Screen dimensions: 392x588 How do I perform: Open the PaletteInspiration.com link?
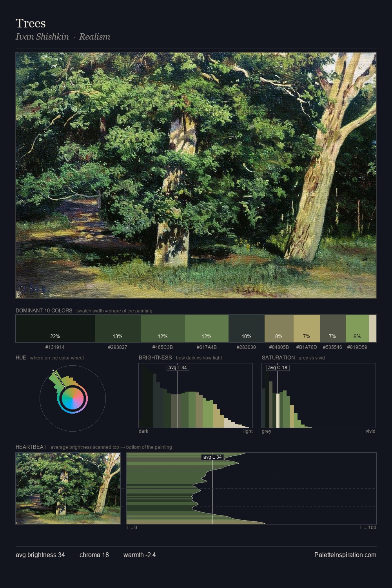click(345, 555)
